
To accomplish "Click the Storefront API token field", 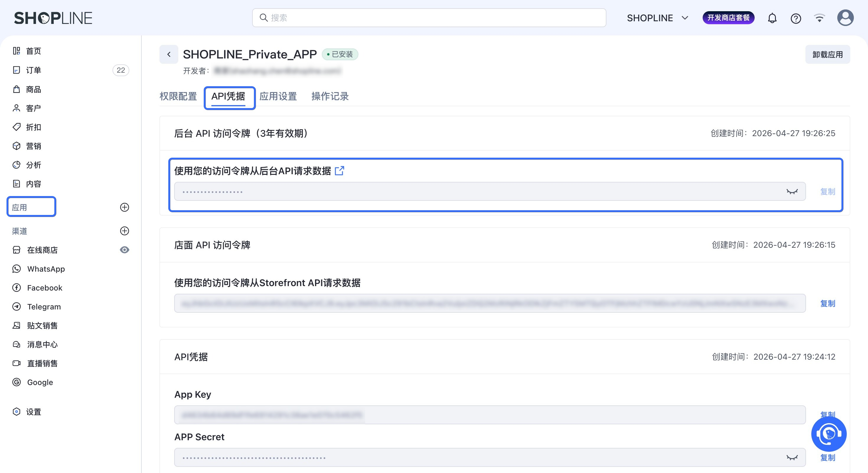I will point(490,303).
